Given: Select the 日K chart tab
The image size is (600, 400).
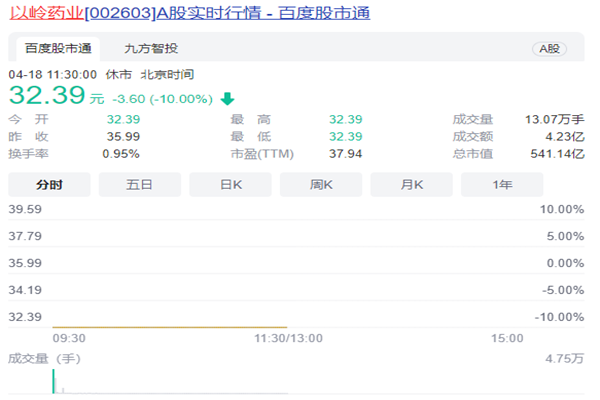Looking at the screenshot, I should (230, 185).
